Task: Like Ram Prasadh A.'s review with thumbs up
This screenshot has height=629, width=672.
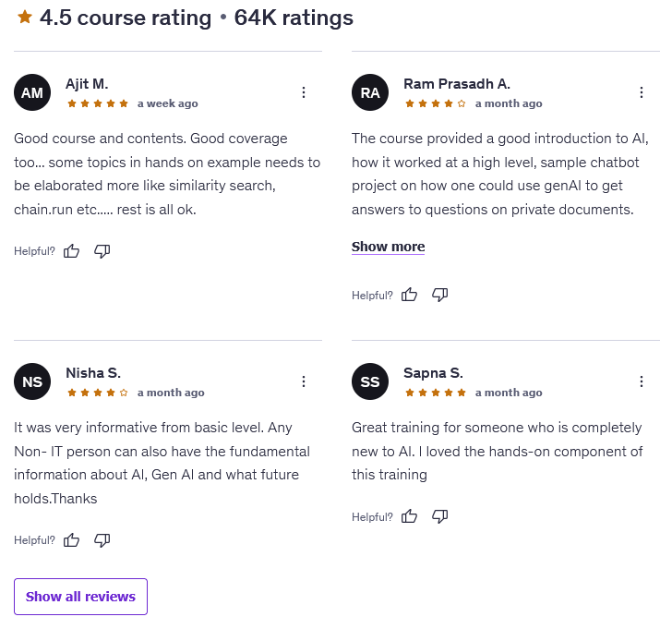Action: [410, 295]
